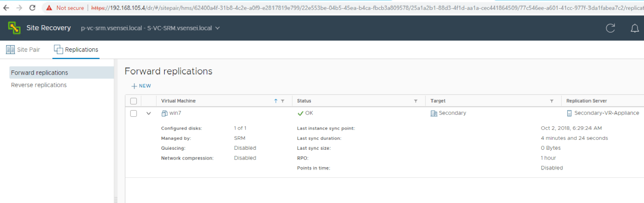Create a NEW forward replication
Image resolution: width=644 pixels, height=203 pixels.
(141, 86)
